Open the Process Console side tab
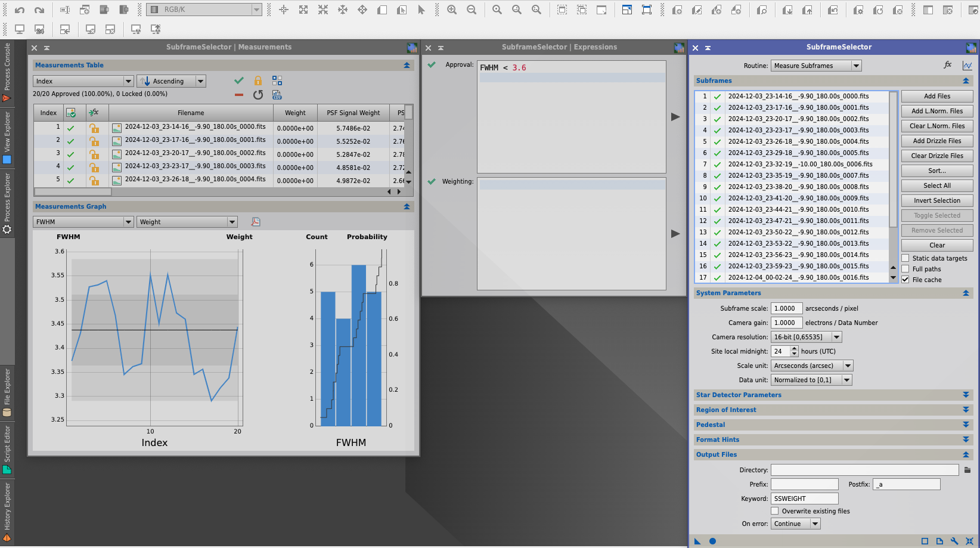980x548 pixels. click(x=7, y=72)
